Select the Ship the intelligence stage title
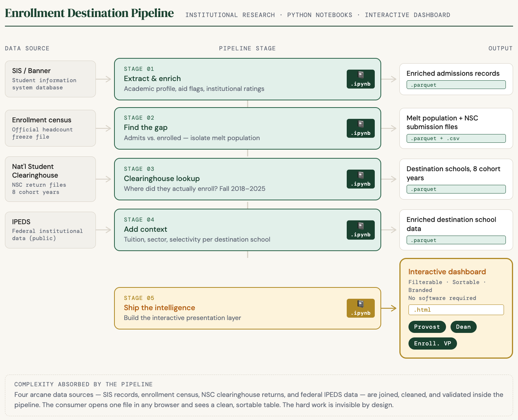The height and width of the screenshot is (420, 518). coord(160,308)
